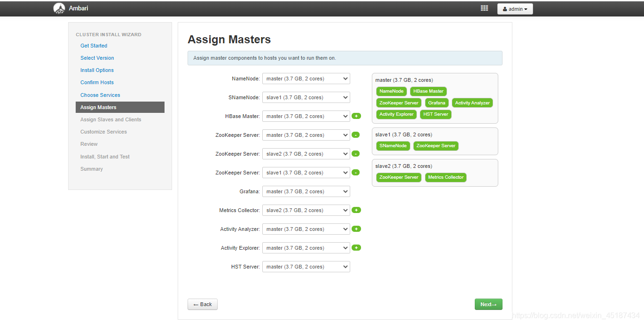644x324 pixels.
Task: Select Customize Services wizard step
Action: coord(103,132)
